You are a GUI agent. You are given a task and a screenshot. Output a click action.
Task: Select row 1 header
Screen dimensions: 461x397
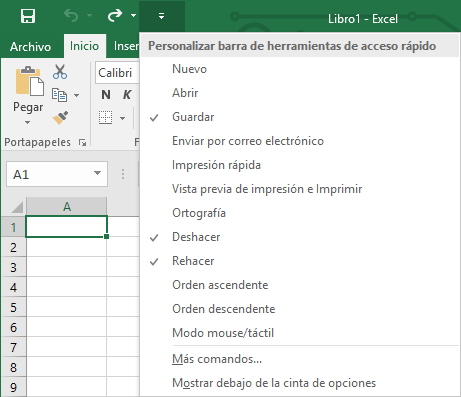13,227
